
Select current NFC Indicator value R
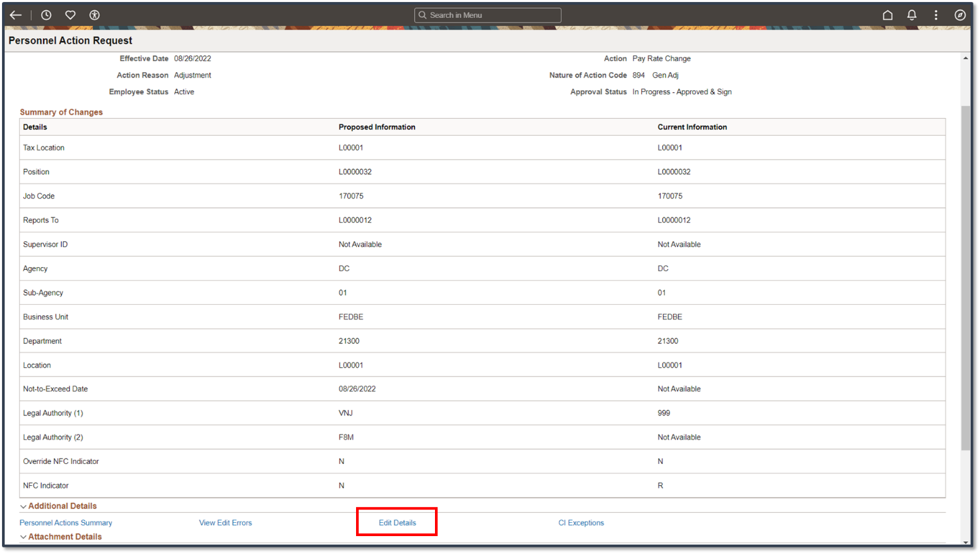pyautogui.click(x=660, y=486)
